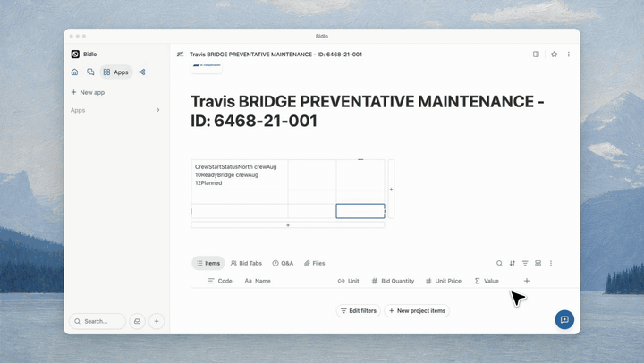The height and width of the screenshot is (363, 644).
Task: Add a row below the embedded table
Action: (x=288, y=225)
